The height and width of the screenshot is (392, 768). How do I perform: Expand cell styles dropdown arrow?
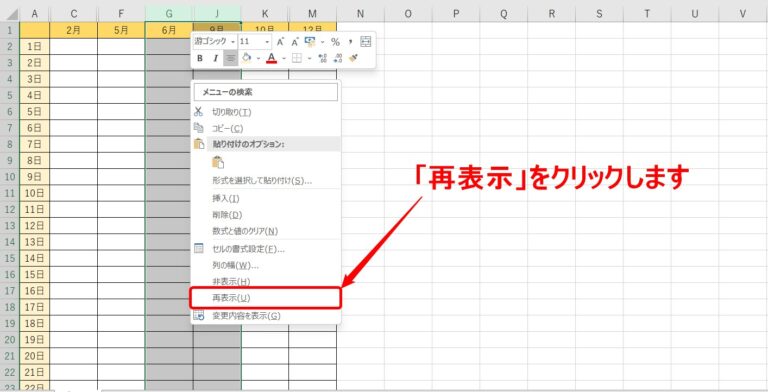point(322,42)
